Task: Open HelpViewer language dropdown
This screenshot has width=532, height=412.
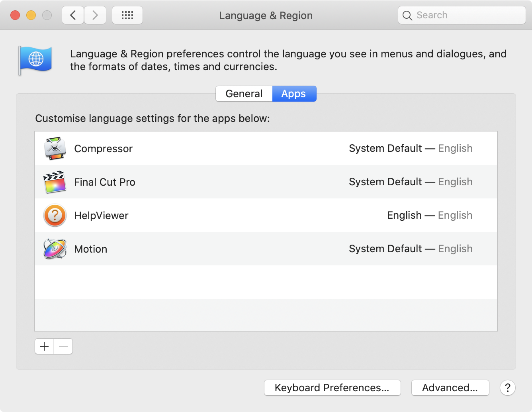Action: coord(429,216)
